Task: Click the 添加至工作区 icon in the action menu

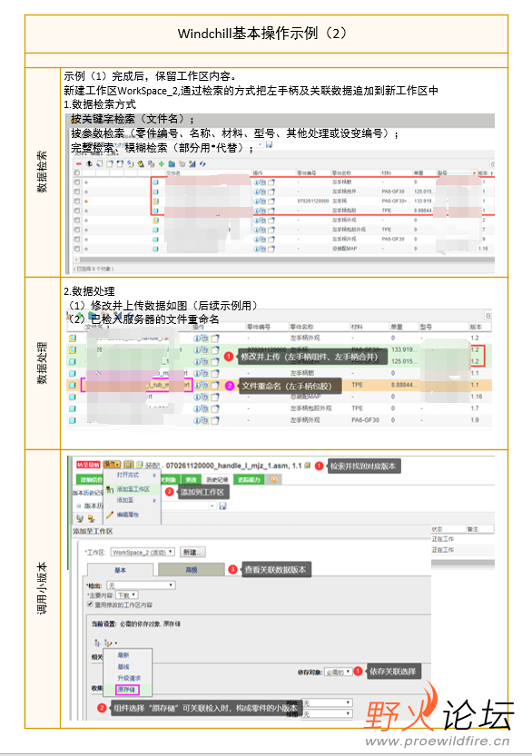Action: tap(110, 489)
